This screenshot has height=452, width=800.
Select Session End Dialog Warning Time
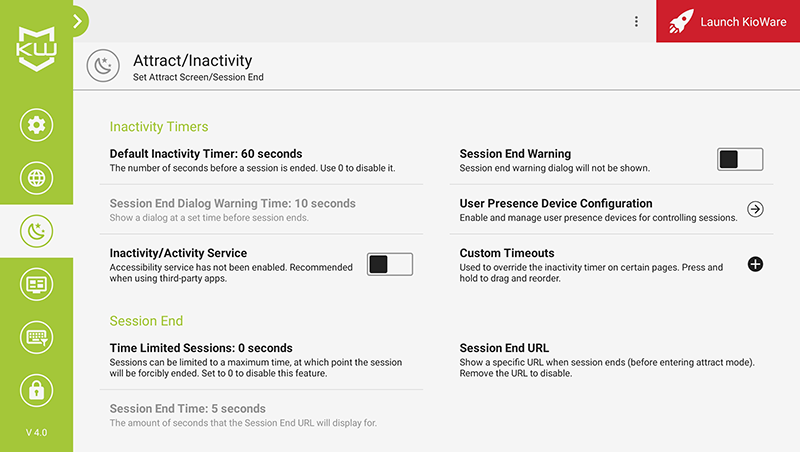261,210
